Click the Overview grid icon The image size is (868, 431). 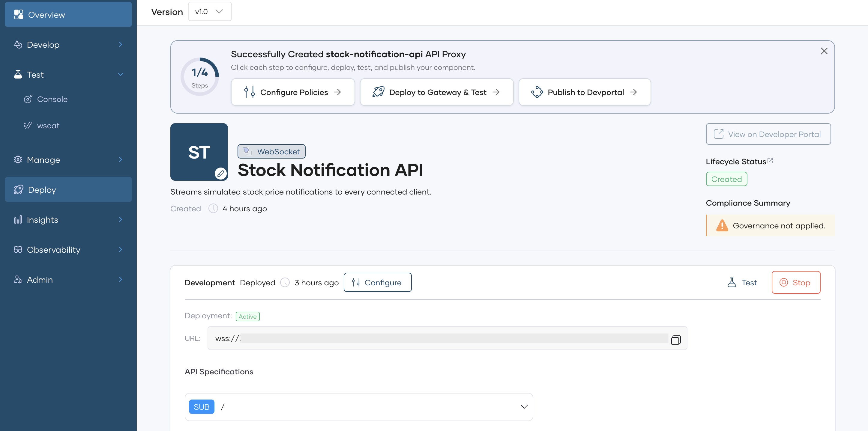19,14
